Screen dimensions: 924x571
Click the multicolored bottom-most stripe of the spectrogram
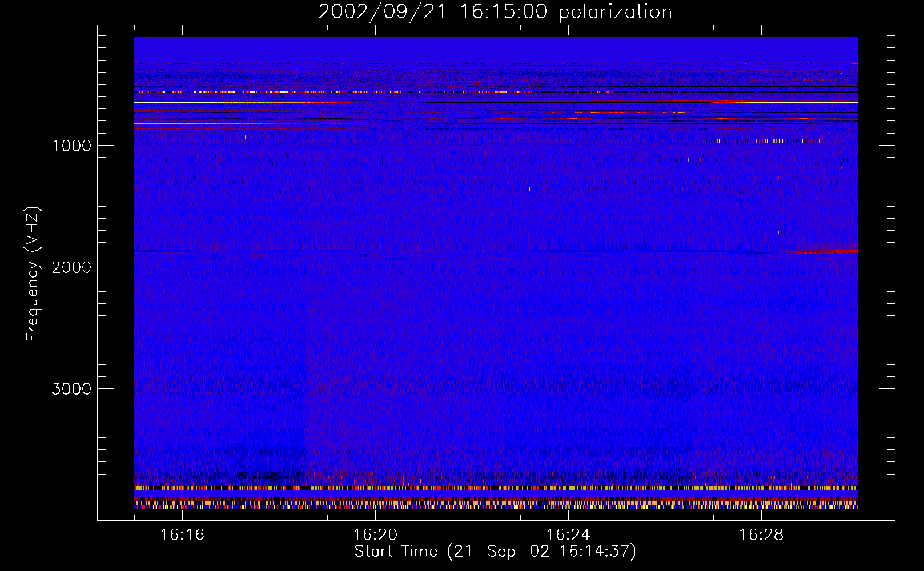496,505
